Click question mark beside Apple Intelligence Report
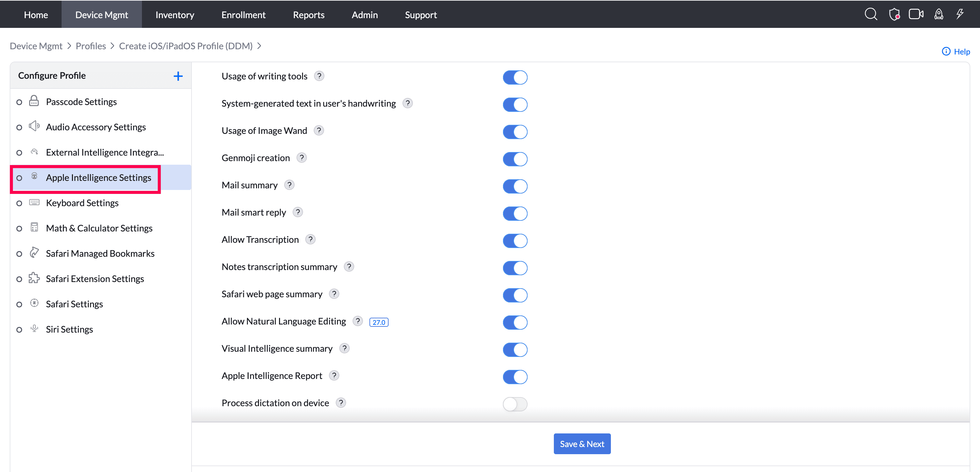 tap(334, 376)
